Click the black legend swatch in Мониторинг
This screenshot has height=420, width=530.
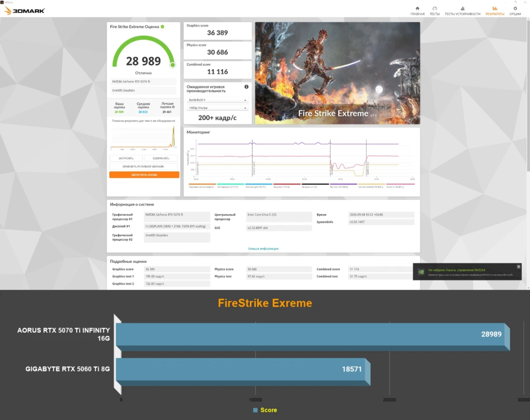315,184
